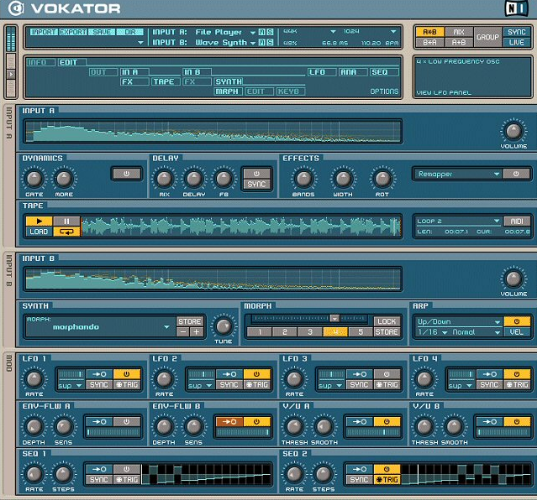538x500 pixels.
Task: Click V/U B power button
Action: click(x=516, y=422)
